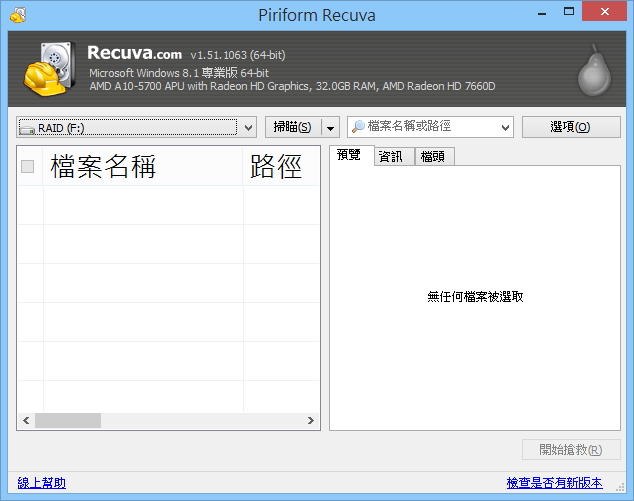Click the hard drive with helmet logo

(x=49, y=68)
